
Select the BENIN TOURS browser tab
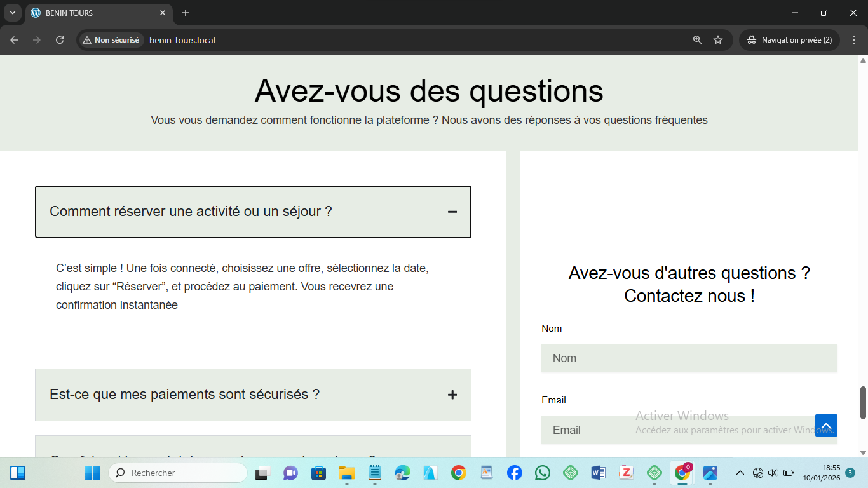95,13
